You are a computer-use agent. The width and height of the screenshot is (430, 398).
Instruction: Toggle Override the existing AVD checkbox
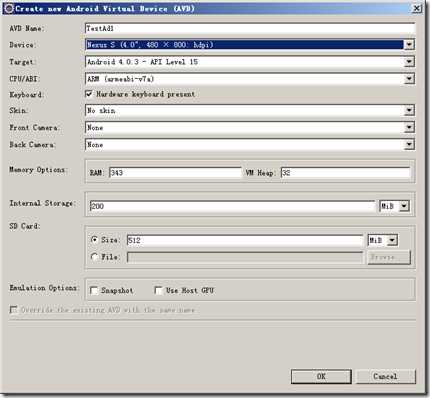(14, 310)
